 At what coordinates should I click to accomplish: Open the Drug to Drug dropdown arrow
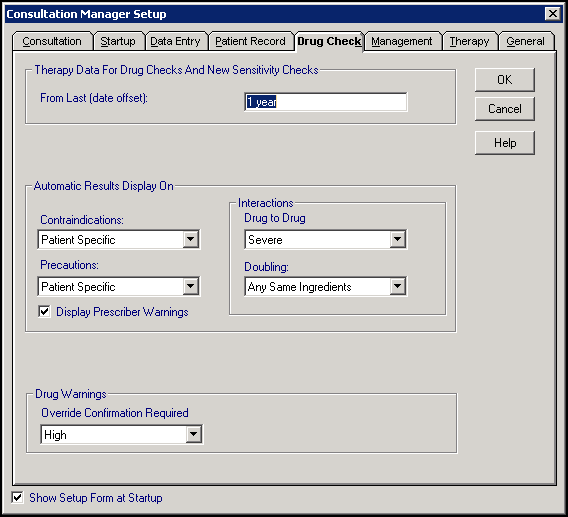pyautogui.click(x=397, y=239)
